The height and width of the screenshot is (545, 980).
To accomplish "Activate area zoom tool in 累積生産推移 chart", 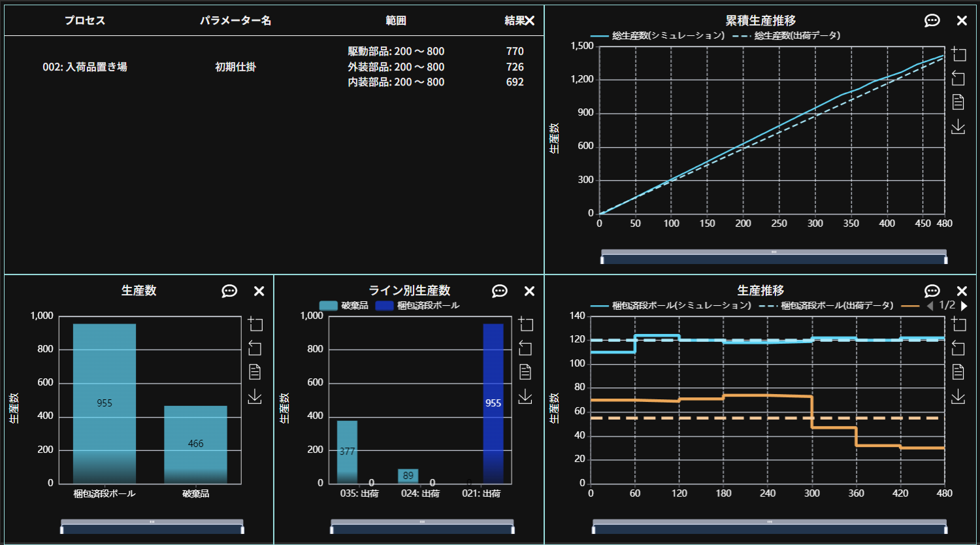I will tap(958, 54).
